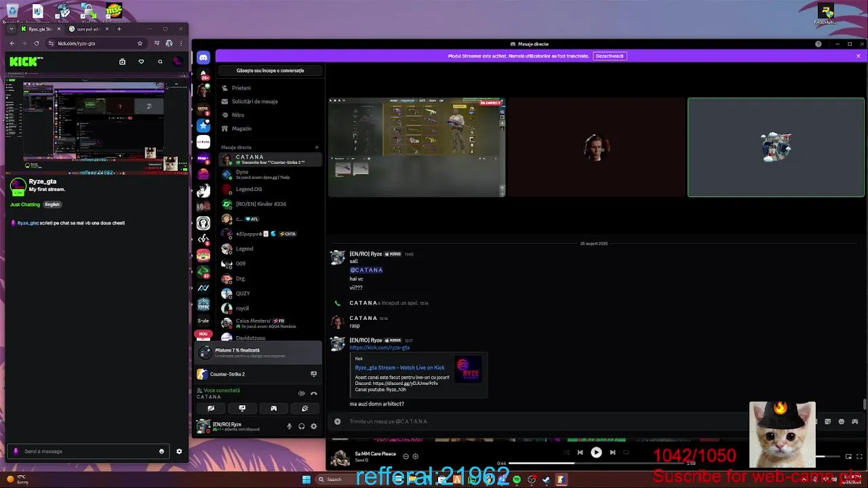
Task: Stream Counter-Strike 2 via screen icon
Action: click(x=313, y=374)
